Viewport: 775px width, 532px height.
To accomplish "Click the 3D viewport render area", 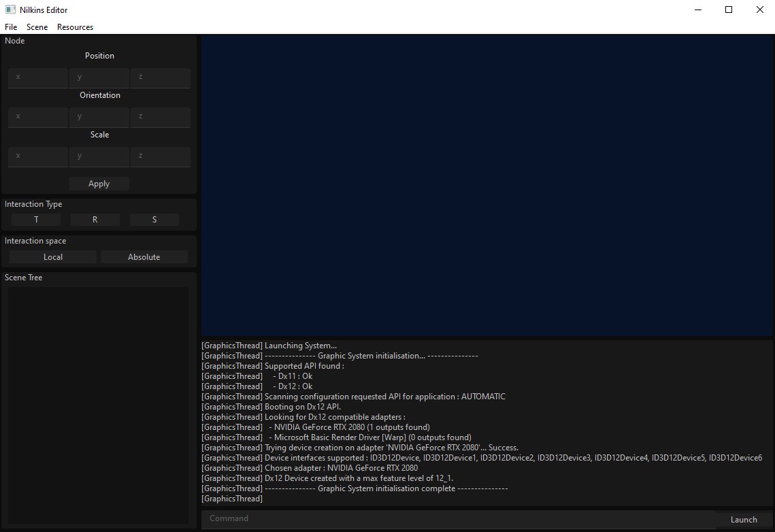I will [487, 186].
